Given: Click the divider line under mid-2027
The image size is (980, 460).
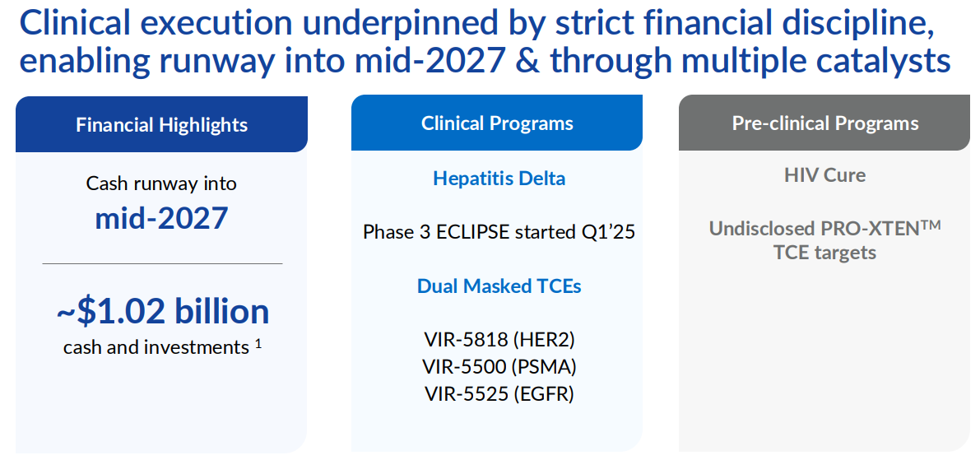Looking at the screenshot, I should point(162,264).
